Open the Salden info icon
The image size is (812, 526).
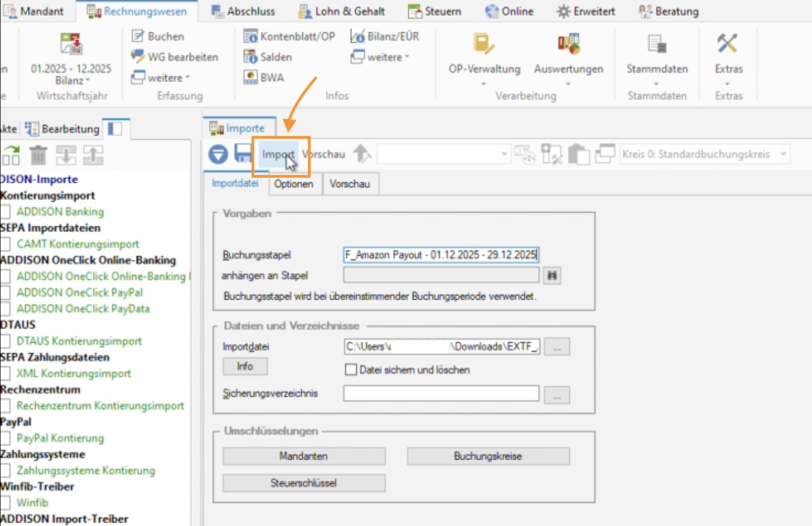coord(250,57)
